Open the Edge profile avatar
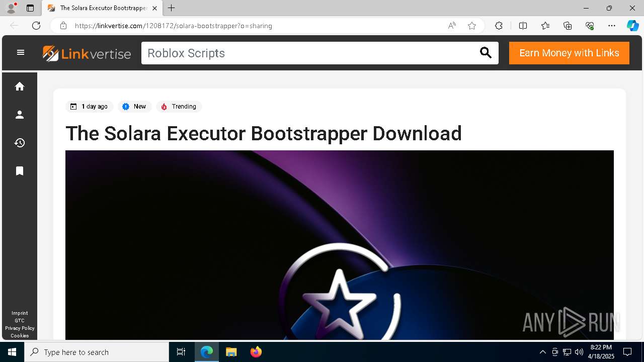Viewport: 644px width, 362px height. [11, 8]
